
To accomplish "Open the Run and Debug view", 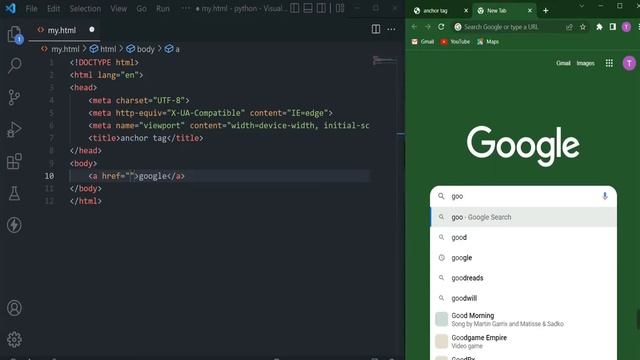I will [x=14, y=129].
